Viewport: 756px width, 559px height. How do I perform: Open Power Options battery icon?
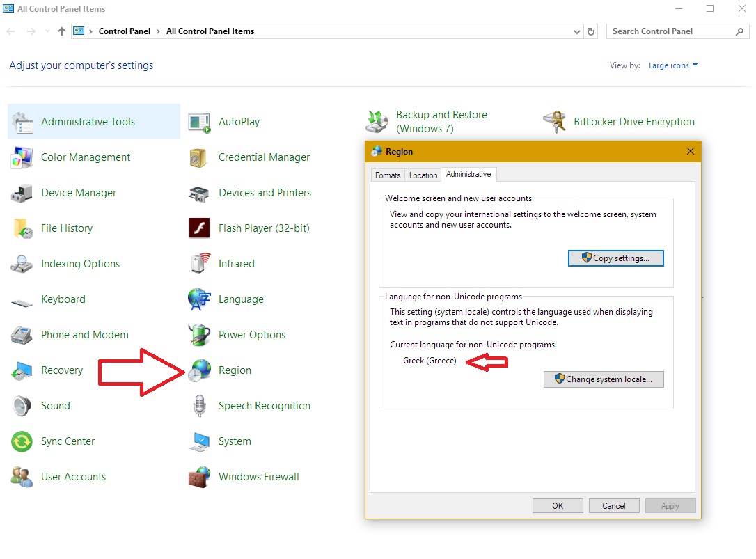[199, 335]
